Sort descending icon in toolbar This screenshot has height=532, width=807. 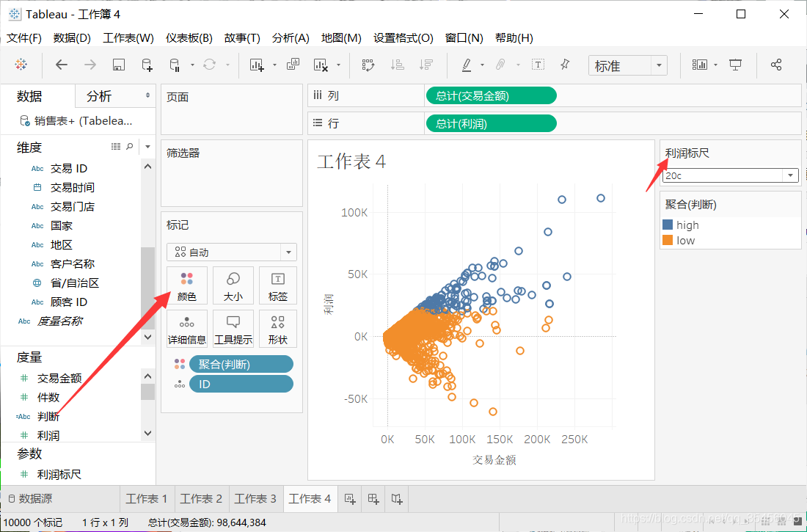click(x=426, y=65)
